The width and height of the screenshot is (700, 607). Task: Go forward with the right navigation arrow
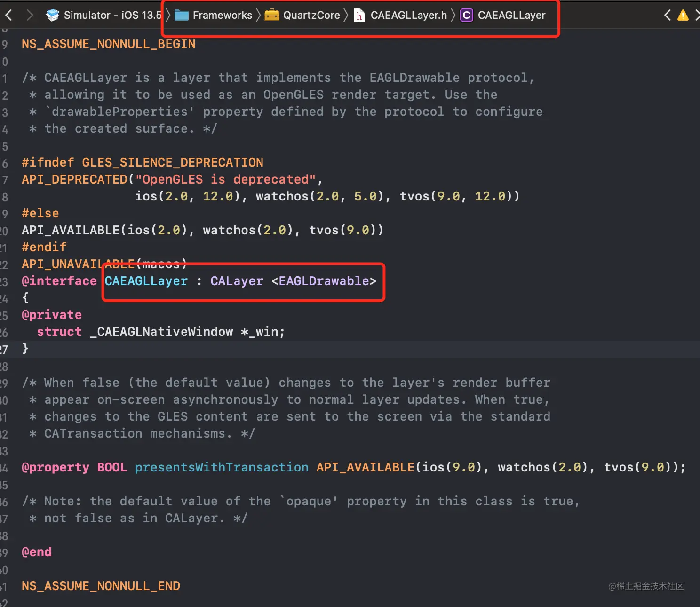click(31, 15)
